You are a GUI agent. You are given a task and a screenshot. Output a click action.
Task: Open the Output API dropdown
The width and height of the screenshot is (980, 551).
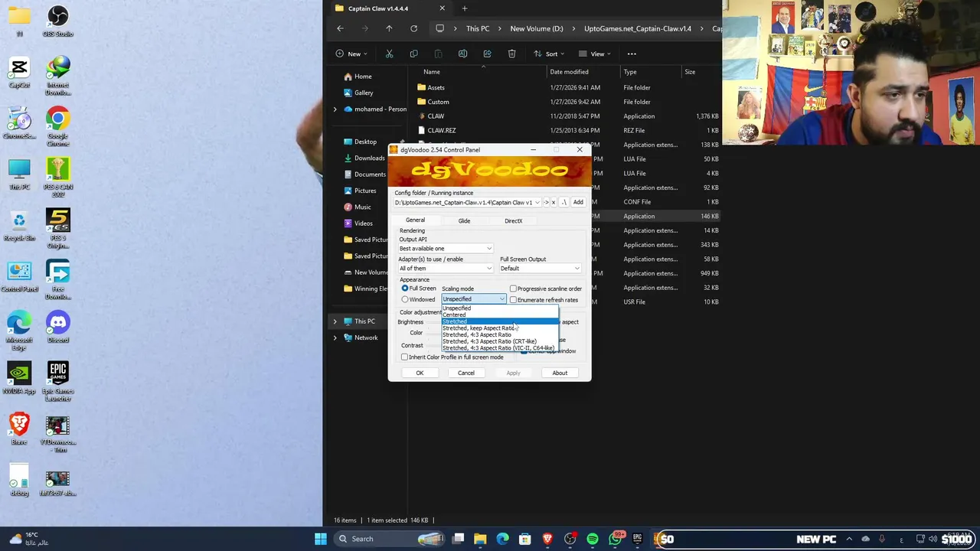[446, 248]
